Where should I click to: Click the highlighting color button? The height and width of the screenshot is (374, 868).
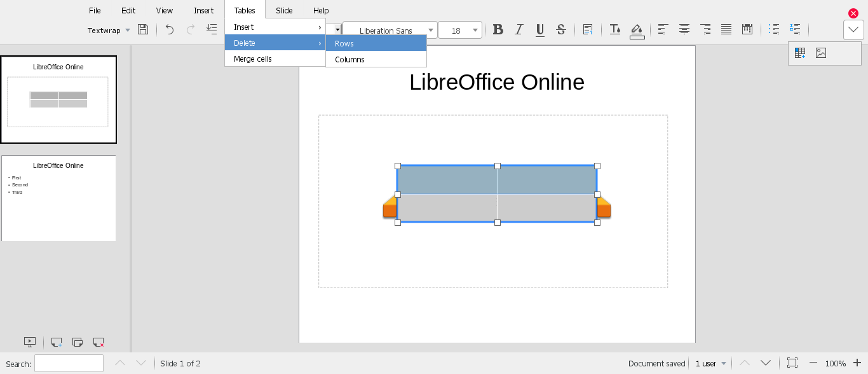pyautogui.click(x=637, y=30)
